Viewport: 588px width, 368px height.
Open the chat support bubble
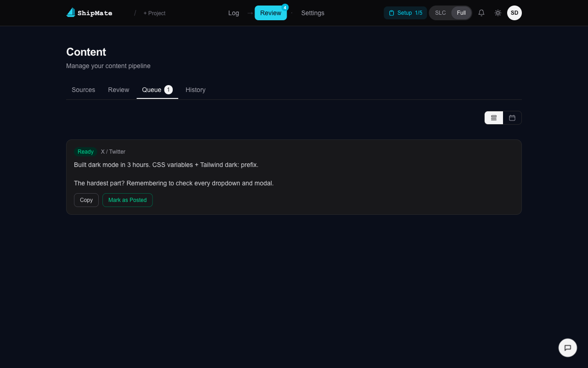pos(568,348)
